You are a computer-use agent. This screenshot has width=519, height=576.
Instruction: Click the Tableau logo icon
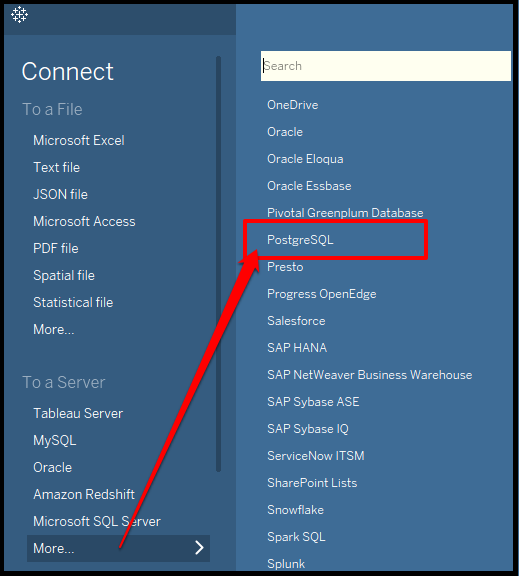(x=19, y=15)
